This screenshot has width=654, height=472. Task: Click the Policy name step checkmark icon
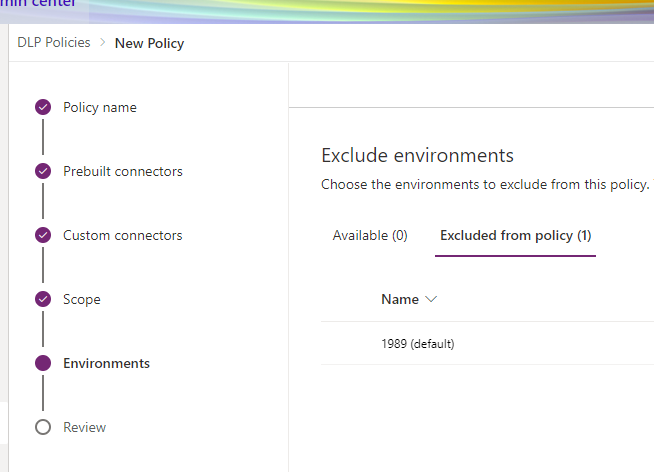pos(42,107)
